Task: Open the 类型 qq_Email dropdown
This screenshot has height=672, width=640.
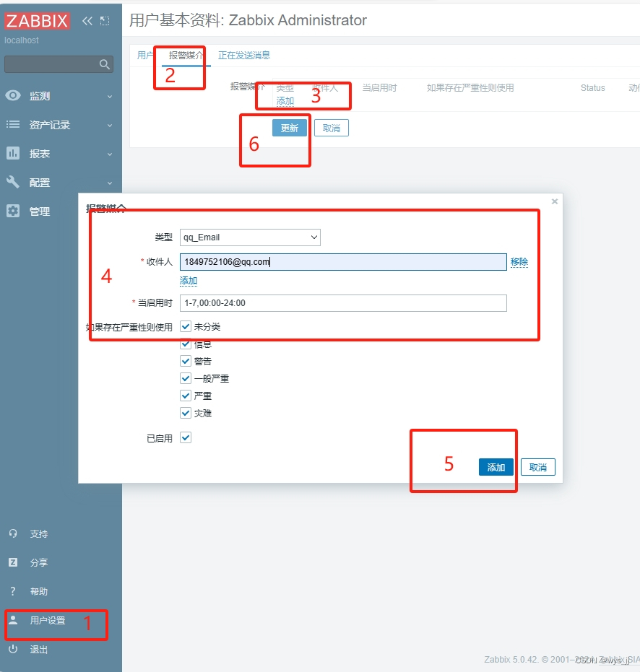Action: [250, 237]
